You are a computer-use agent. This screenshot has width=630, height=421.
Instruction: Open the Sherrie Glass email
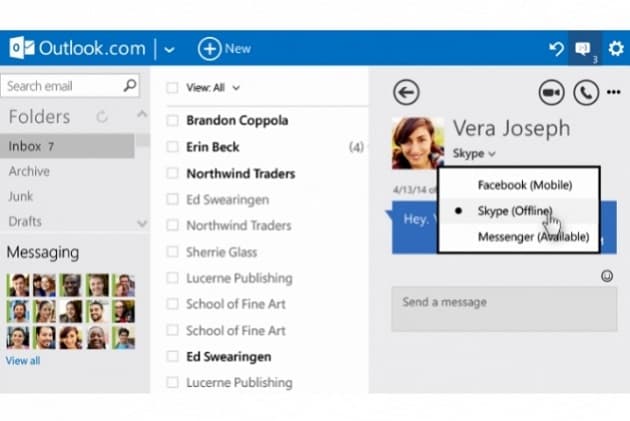click(221, 252)
